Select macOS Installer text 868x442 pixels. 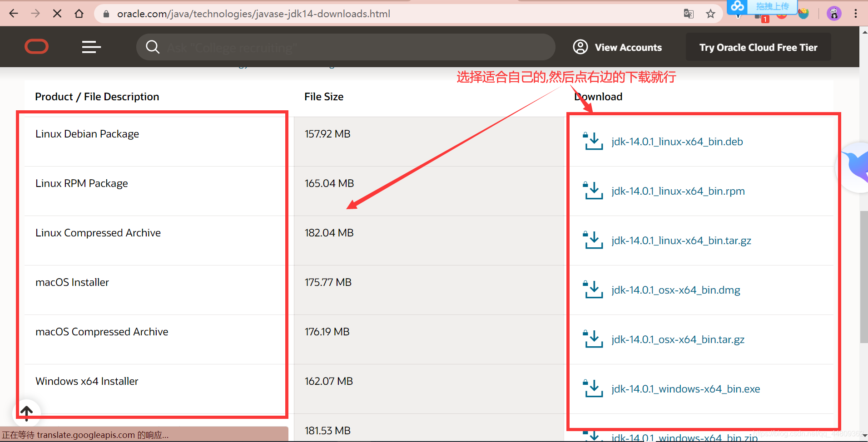(x=72, y=282)
